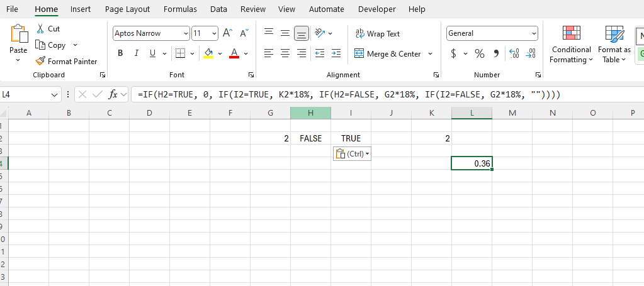
Task: Toggle underline formatting
Action: (152, 53)
